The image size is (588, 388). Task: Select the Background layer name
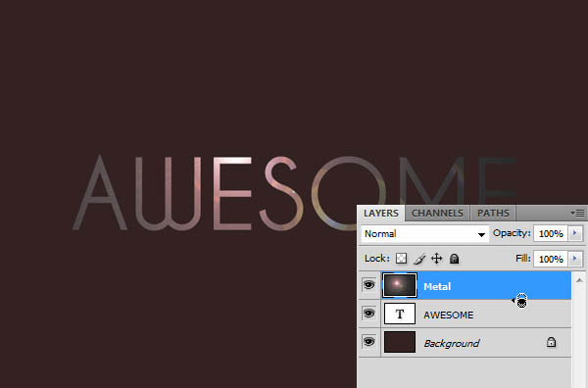tap(452, 343)
